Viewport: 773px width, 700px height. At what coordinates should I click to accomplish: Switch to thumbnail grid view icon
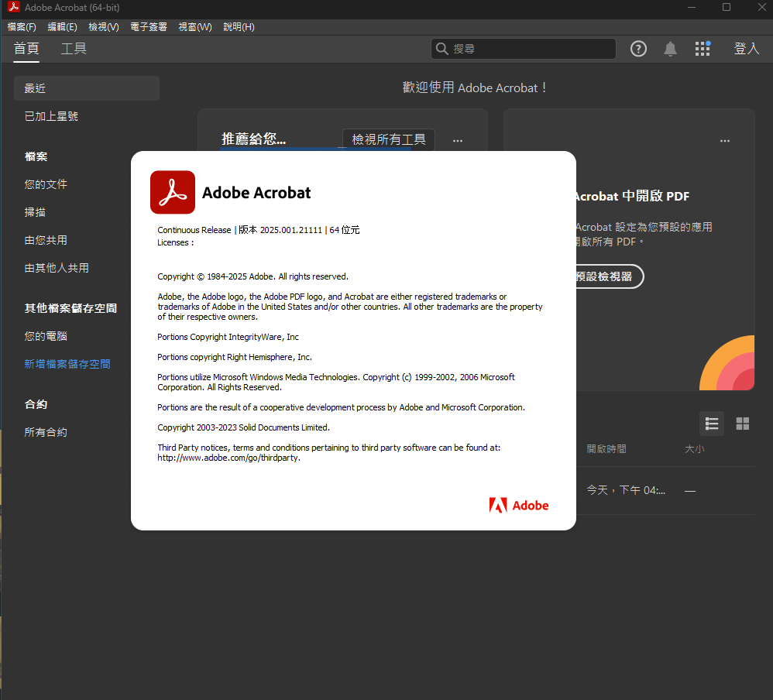[x=743, y=424]
